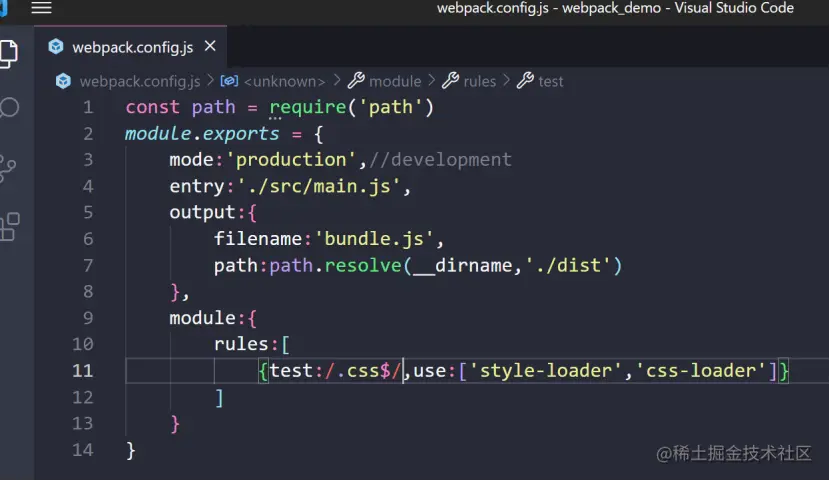Click the 'output' property name
Viewport: 830px width, 481px height.
tap(202, 212)
